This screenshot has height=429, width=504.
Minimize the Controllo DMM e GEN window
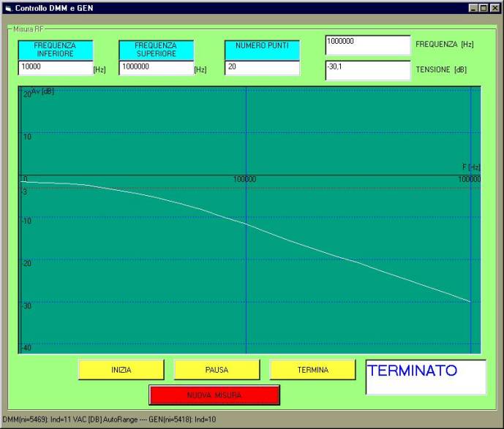(474, 7)
